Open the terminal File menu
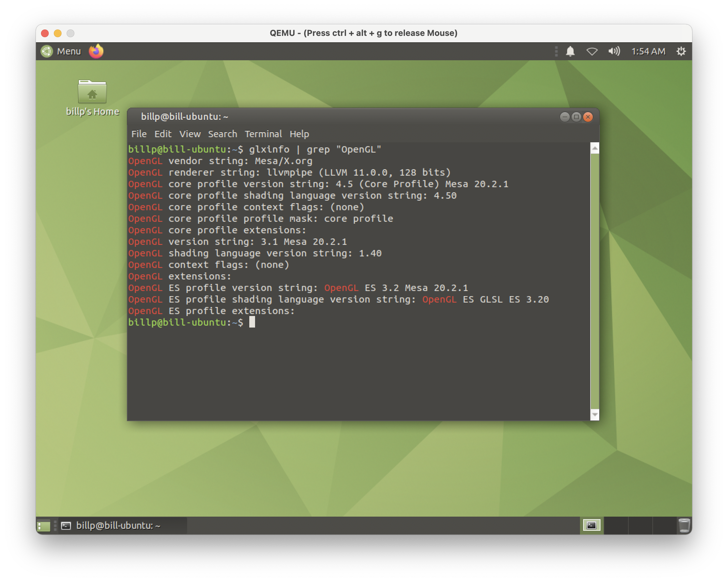This screenshot has width=728, height=582. (x=139, y=134)
